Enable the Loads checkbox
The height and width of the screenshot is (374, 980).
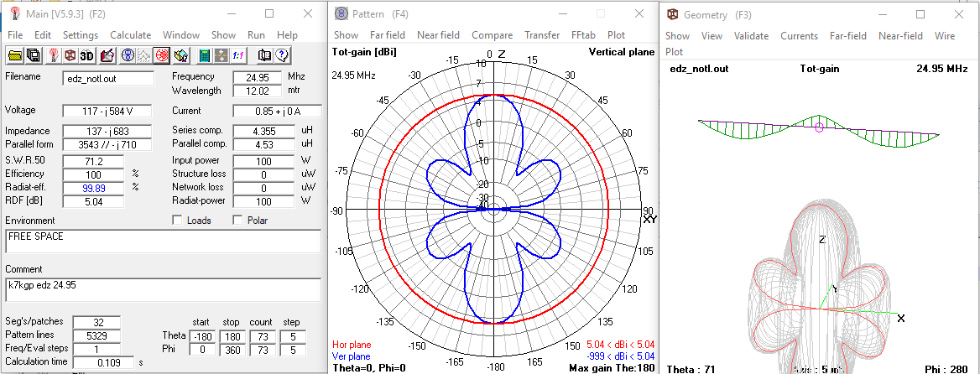[x=177, y=220]
